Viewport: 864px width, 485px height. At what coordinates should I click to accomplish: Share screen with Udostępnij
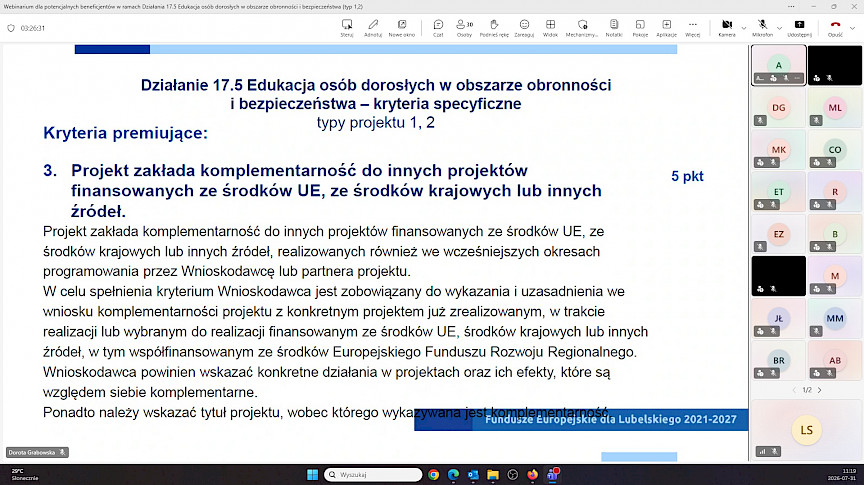[799, 28]
